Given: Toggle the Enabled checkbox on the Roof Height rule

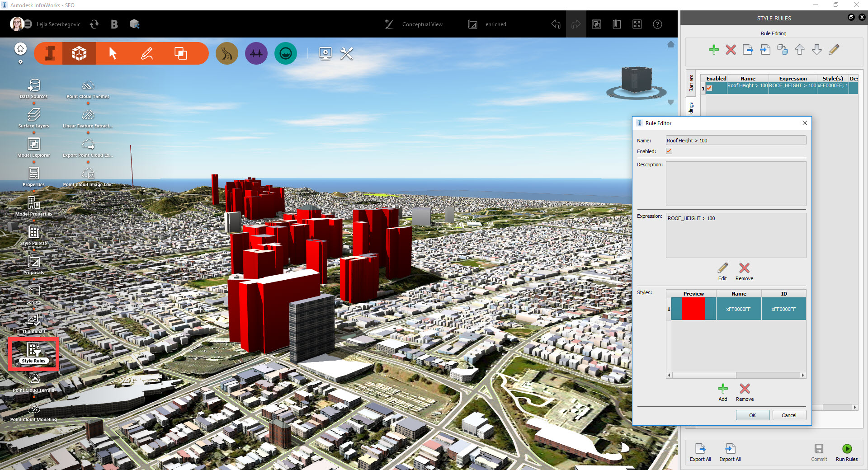Looking at the screenshot, I should 709,89.
